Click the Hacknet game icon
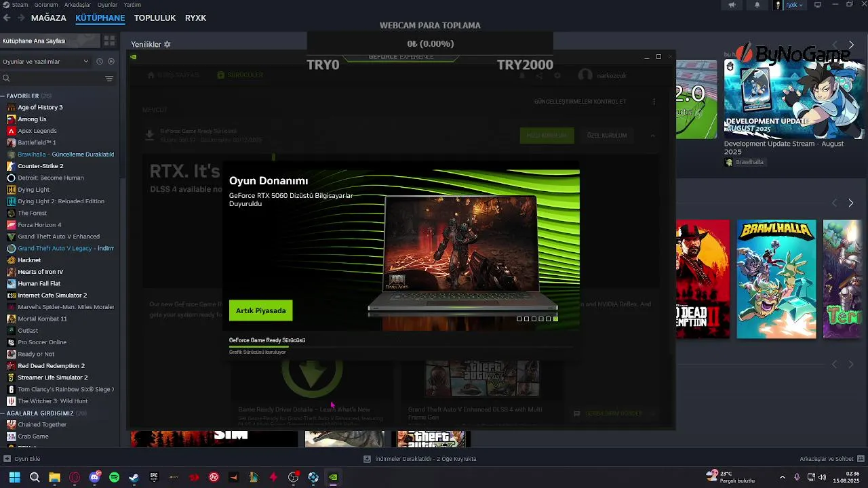Image resolution: width=868 pixels, height=488 pixels. point(11,260)
